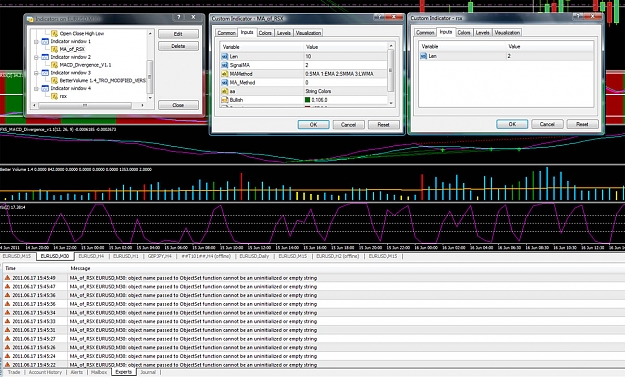Collapse the Indicator window 1 tree node
625x377 pixels.
point(36,41)
